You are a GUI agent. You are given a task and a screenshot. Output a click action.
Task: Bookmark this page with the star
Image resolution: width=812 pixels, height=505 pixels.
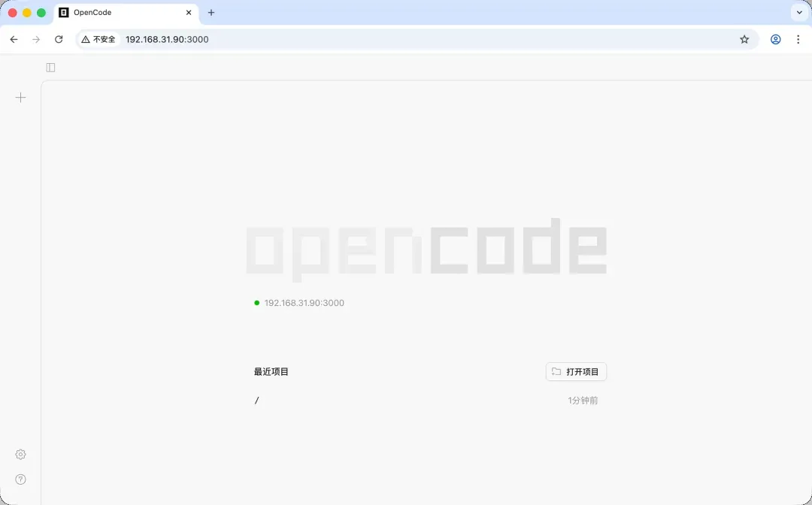tap(744, 39)
